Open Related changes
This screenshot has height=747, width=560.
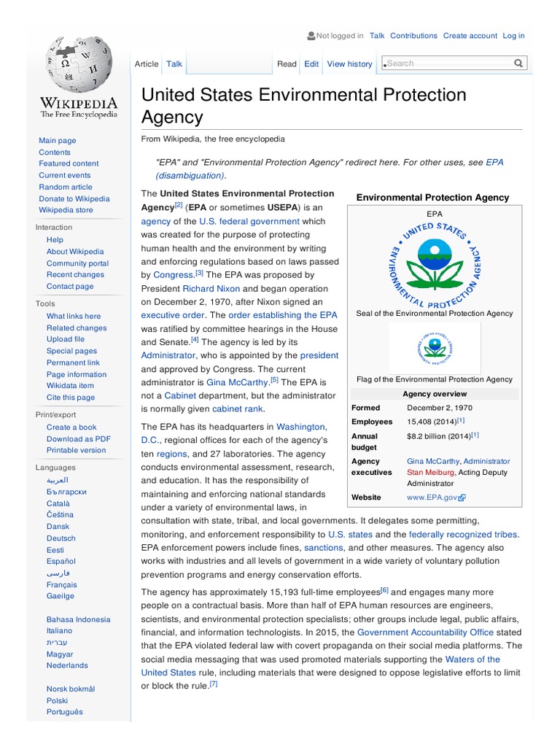(x=77, y=328)
